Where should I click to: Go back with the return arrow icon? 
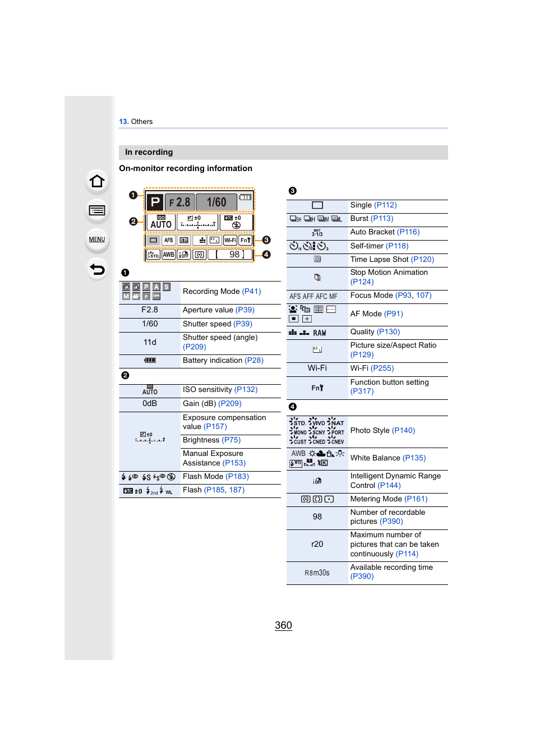point(97,269)
